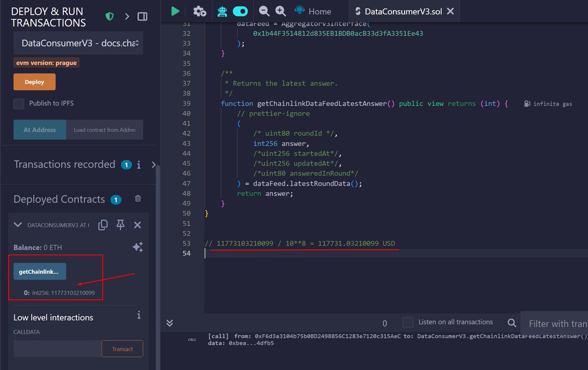Click the terminal pending transactions counter 0
Screen dimensions: 588x370
coord(385,323)
